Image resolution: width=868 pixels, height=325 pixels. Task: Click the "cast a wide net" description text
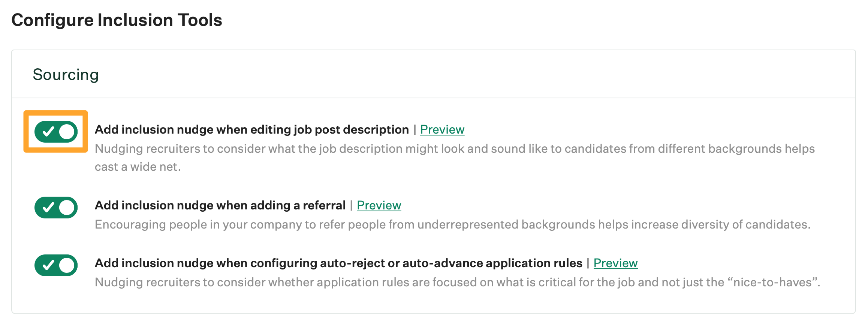coord(138,167)
